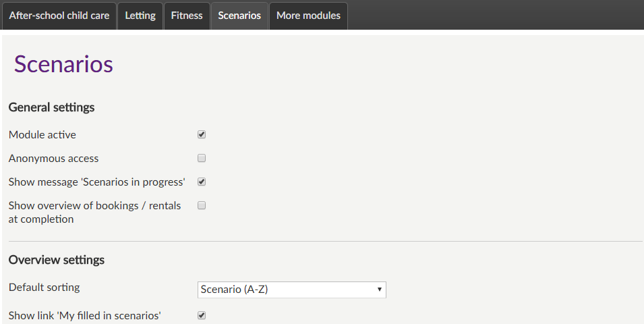644x324 pixels.
Task: Click the 'Show message Scenarios in progress' label
Action: [97, 182]
